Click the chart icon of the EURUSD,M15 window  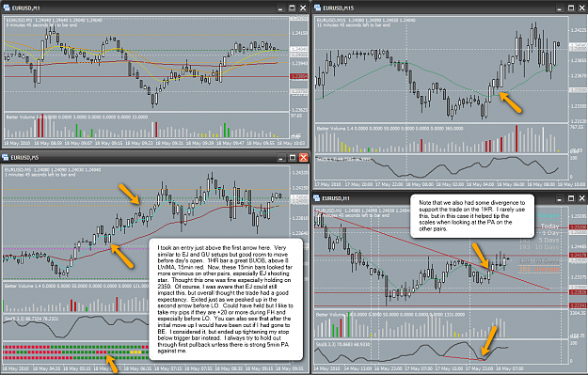click(318, 8)
